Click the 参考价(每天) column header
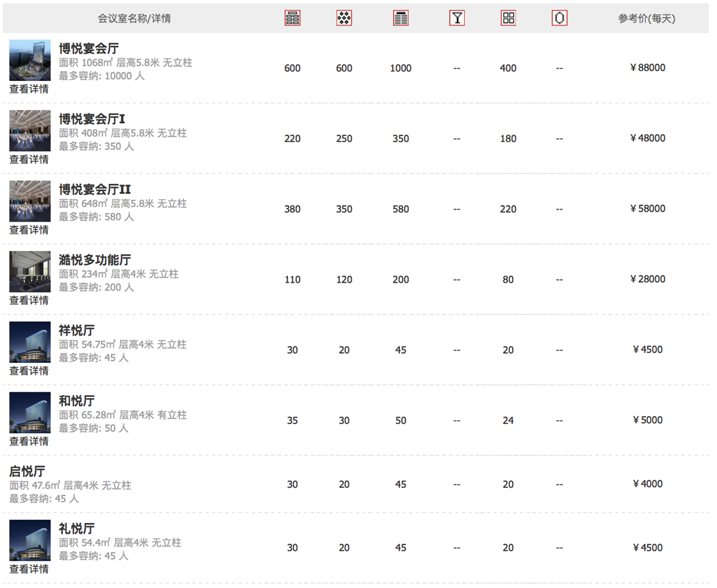The width and height of the screenshot is (717, 588). (647, 19)
